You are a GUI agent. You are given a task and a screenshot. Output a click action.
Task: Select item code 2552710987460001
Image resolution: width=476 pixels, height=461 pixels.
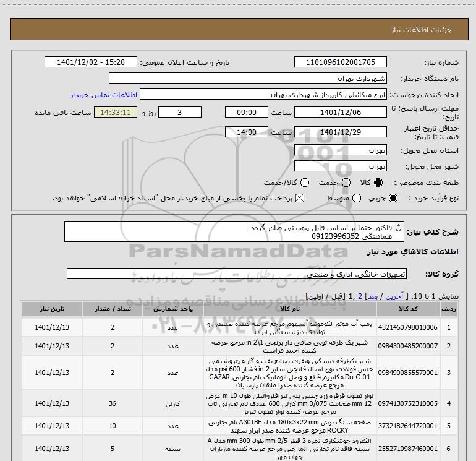point(408,449)
